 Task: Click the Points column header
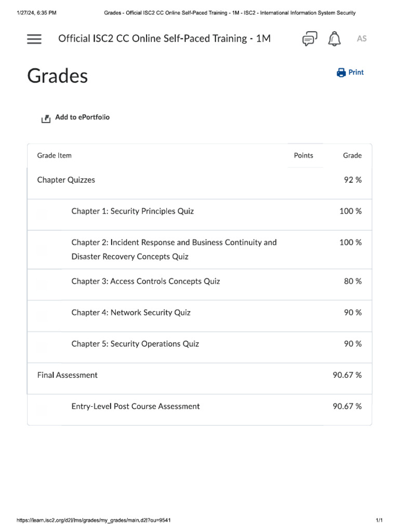click(x=303, y=155)
